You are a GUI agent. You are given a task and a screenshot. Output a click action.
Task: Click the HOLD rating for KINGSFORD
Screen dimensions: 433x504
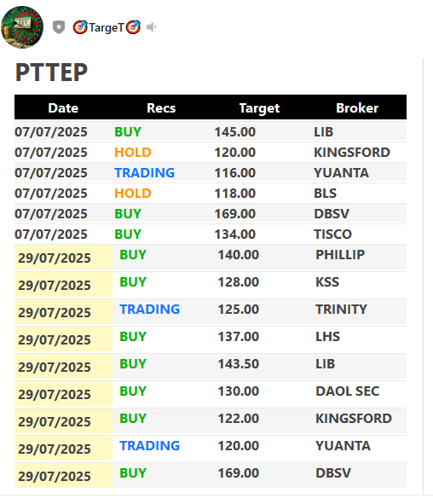coord(133,153)
